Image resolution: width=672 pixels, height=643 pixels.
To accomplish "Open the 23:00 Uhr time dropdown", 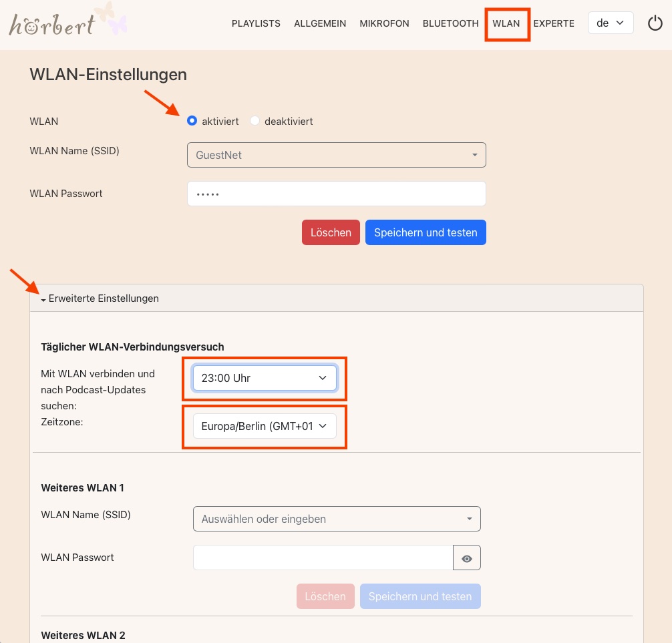I will point(264,378).
